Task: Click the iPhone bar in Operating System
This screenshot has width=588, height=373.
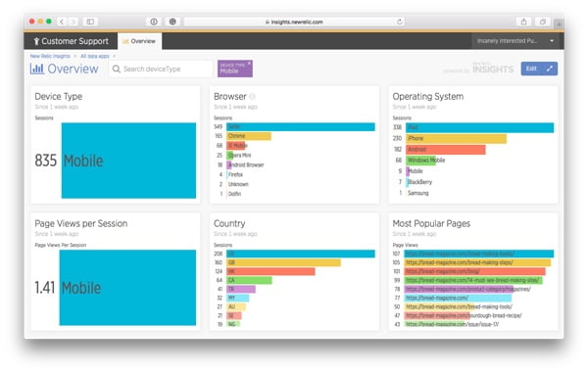Action: pos(456,139)
